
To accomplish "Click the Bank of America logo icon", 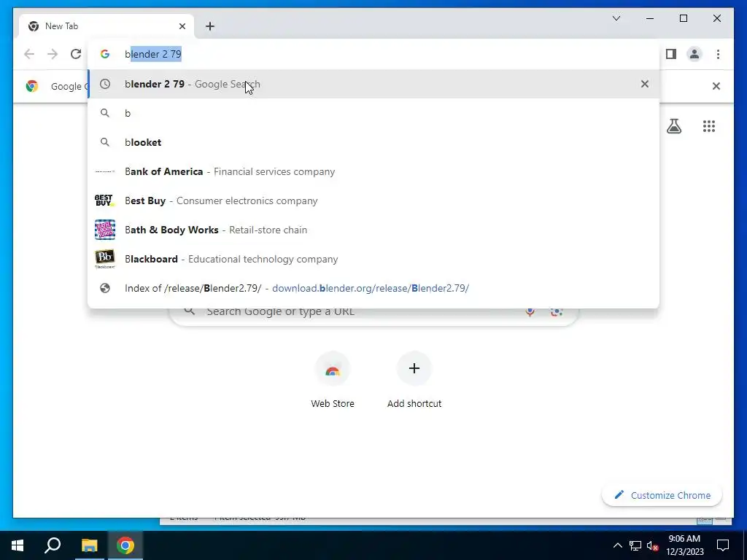I will click(x=105, y=171).
